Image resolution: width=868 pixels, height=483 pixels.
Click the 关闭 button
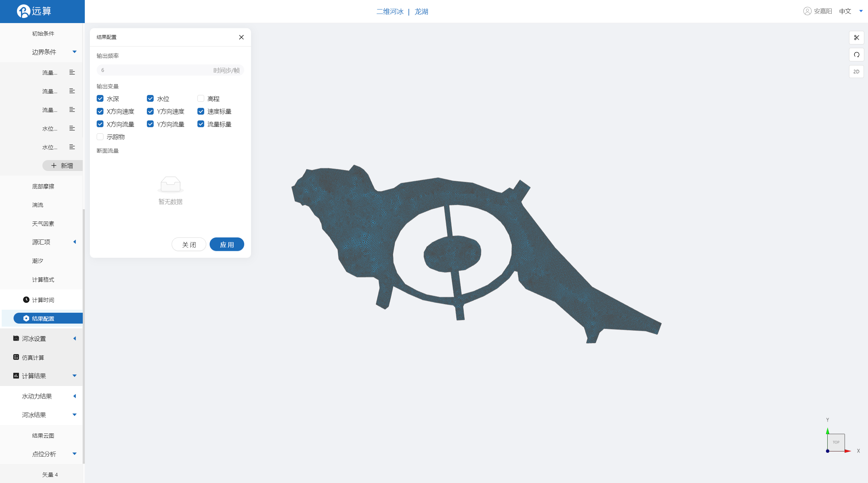point(189,245)
